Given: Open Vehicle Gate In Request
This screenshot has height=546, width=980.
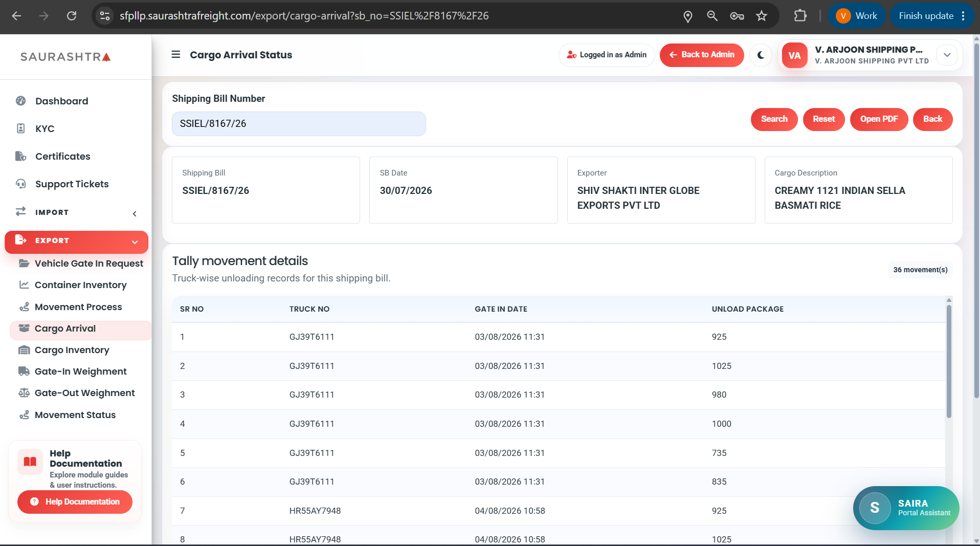Looking at the screenshot, I should click(x=88, y=263).
